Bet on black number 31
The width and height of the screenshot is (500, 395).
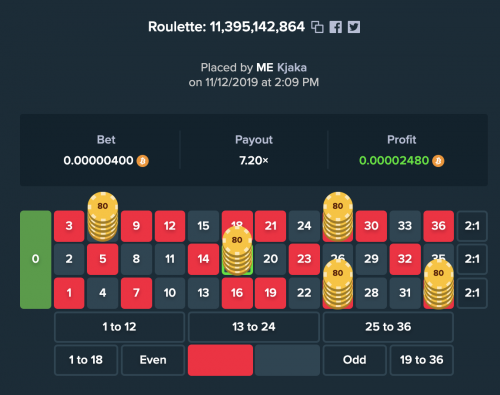click(405, 293)
